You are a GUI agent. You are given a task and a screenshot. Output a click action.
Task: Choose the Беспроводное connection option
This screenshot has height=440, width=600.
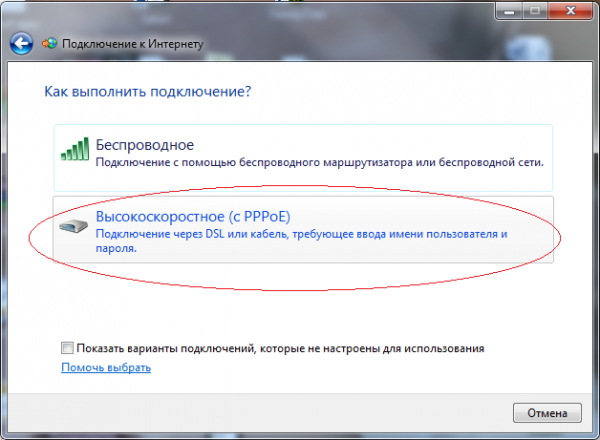click(x=303, y=158)
